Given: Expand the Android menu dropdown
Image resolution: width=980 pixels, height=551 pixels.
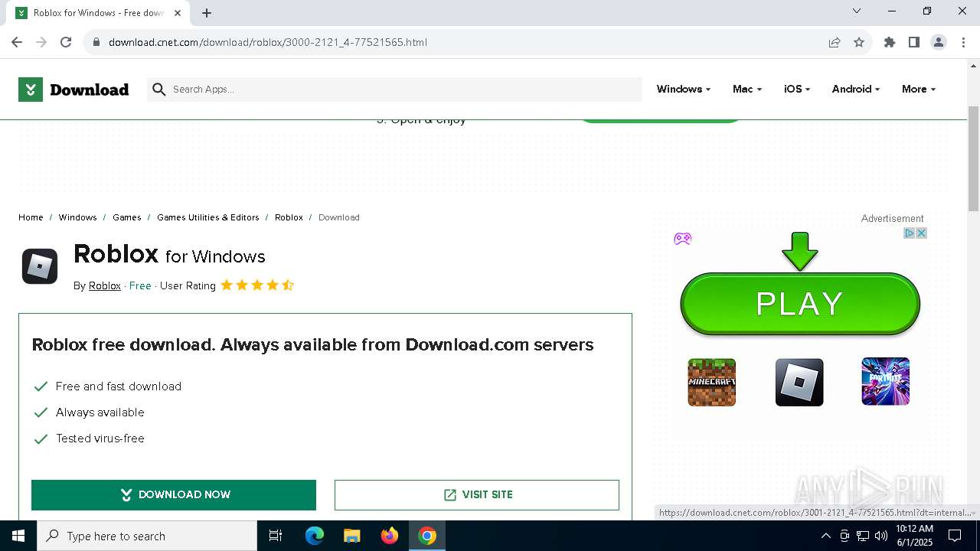Looking at the screenshot, I should [856, 90].
